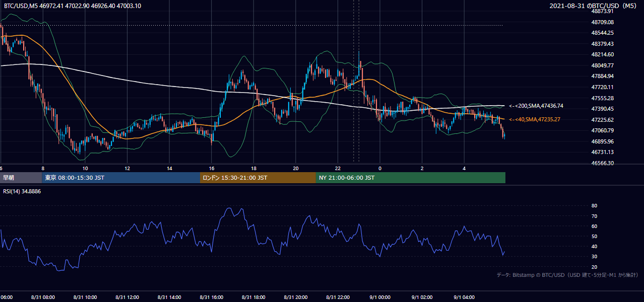Click RSI axis level 70
Viewport: 644px width, 302px height.
click(x=594, y=216)
